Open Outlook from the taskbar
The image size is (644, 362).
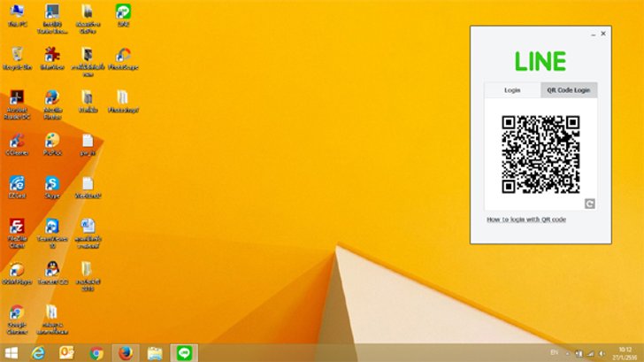coord(66,353)
